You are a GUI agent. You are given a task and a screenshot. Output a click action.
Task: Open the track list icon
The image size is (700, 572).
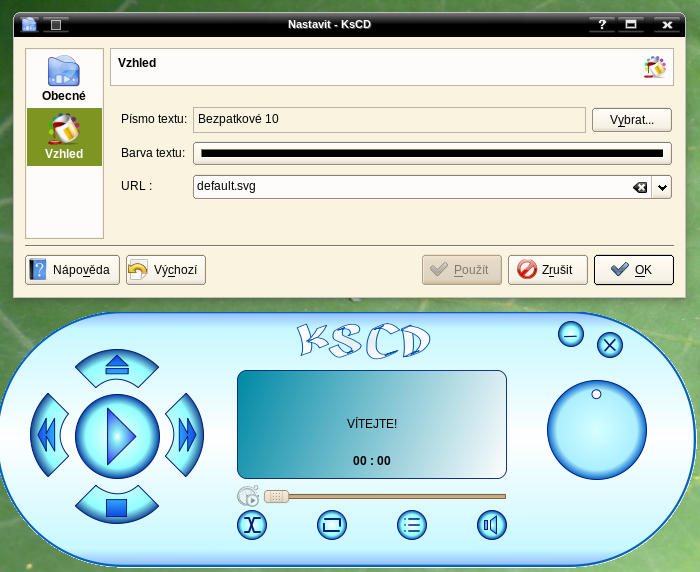[412, 525]
